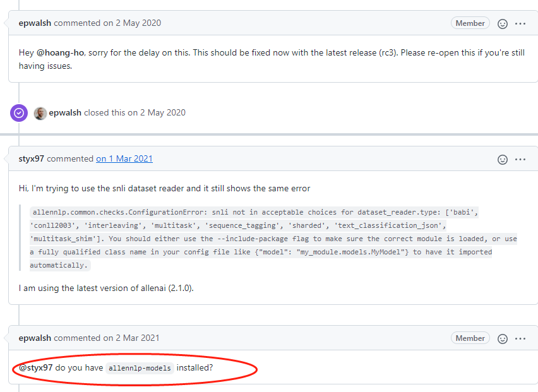Screen dimensions: 538x392
Task: Follow the 'on 1 Mar 2021' timestamp link
Action: click(x=124, y=158)
